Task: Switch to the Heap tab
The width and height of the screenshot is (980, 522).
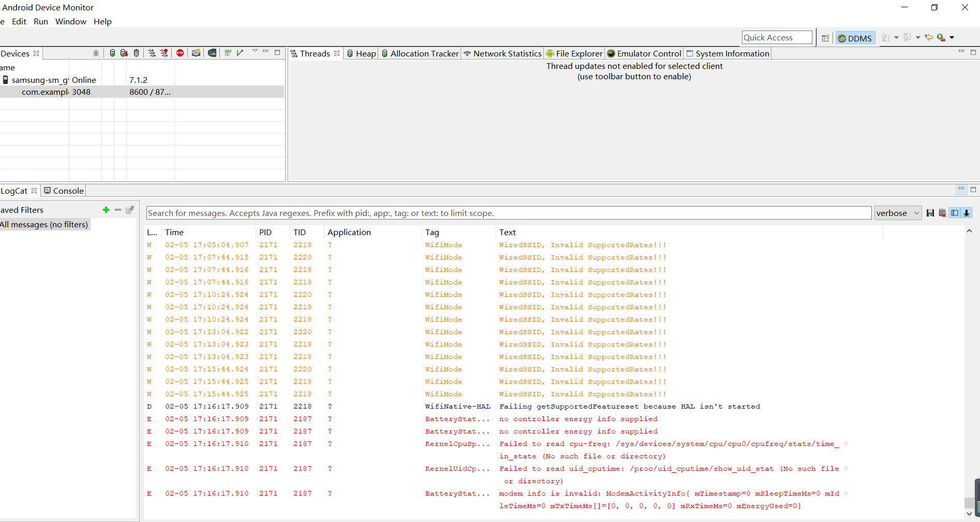Action: click(x=361, y=53)
